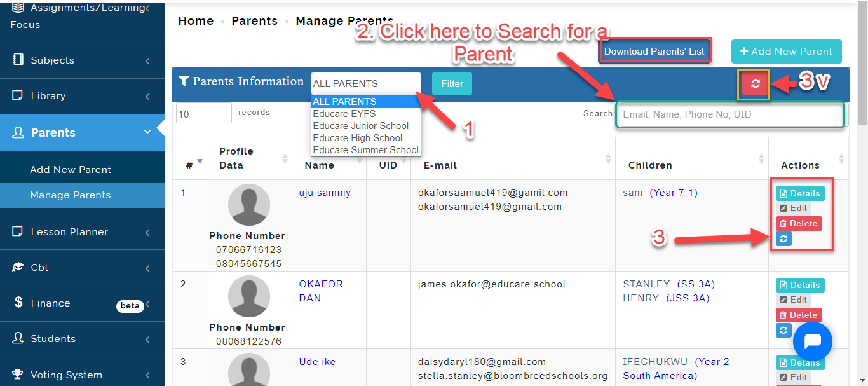Choose Educare High School option
The image size is (868, 386).
tap(366, 138)
